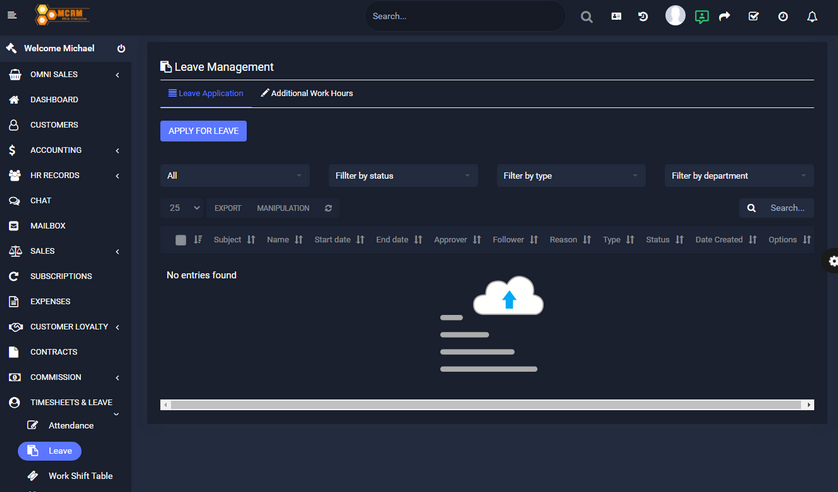
Task: Click the green chat bubble icon
Action: (701, 17)
